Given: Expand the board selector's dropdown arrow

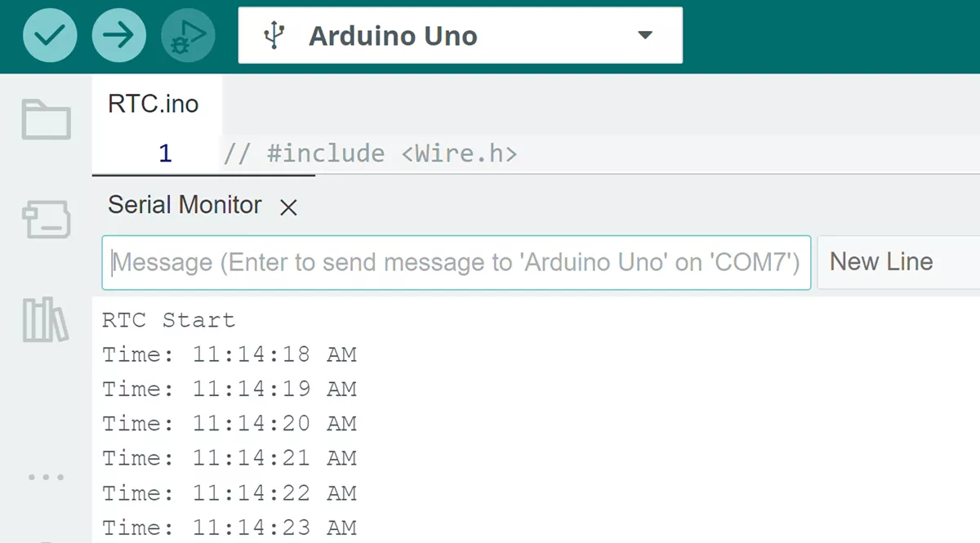Looking at the screenshot, I should 645,35.
